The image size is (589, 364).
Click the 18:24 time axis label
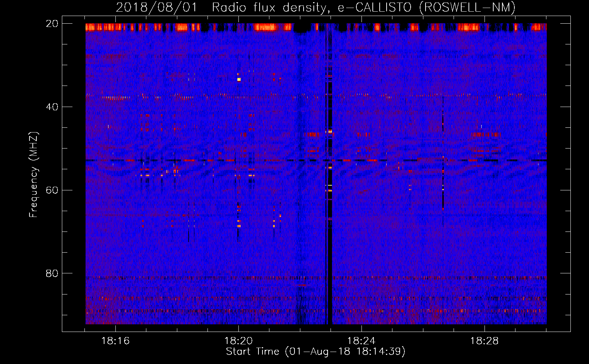click(361, 341)
